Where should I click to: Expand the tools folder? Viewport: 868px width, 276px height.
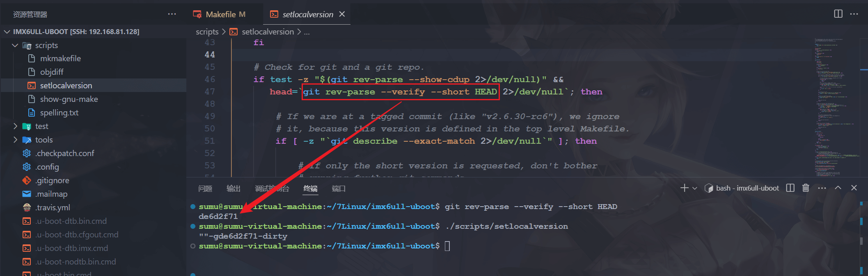coord(15,140)
